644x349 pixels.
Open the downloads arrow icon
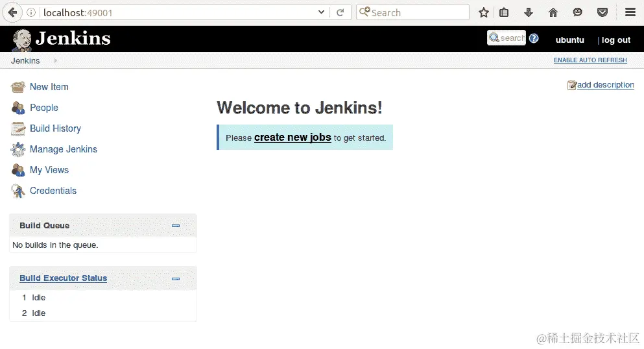point(529,12)
